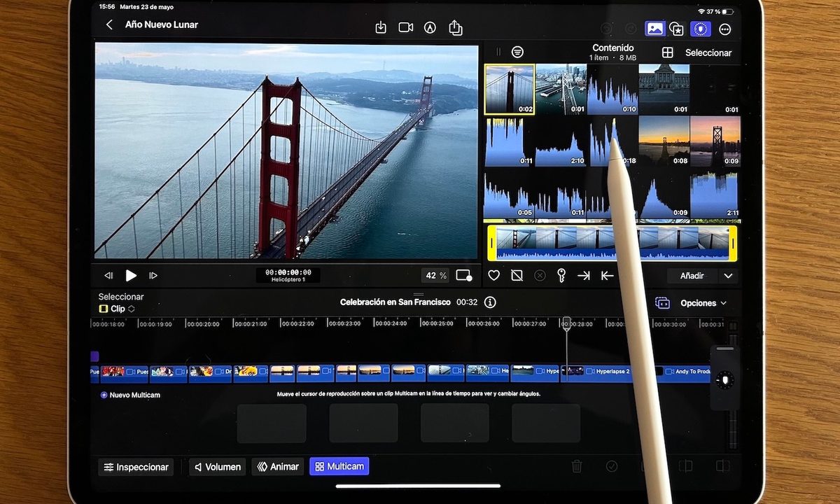Viewport: 840px width, 504px height.
Task: Go back to Año Nuevo Lunar project
Action: coord(109,24)
